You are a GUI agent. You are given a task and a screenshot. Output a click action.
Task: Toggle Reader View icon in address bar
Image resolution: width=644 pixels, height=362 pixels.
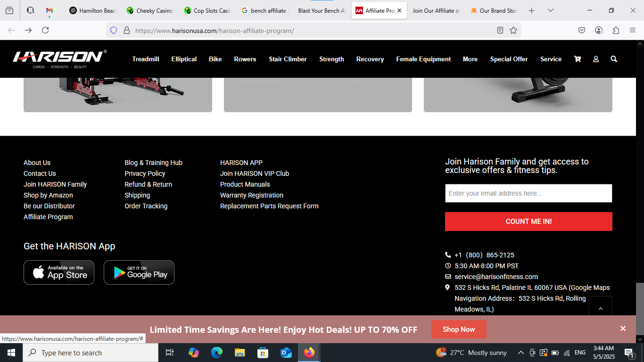[x=500, y=30]
